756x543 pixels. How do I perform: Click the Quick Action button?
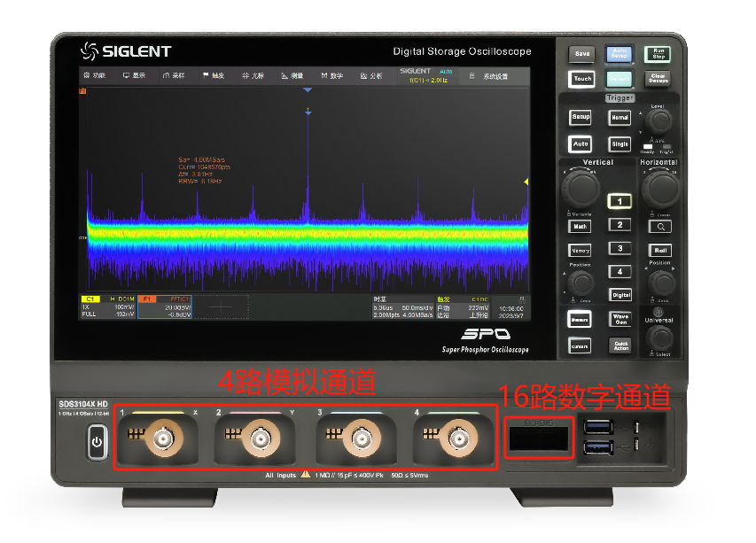click(x=621, y=345)
